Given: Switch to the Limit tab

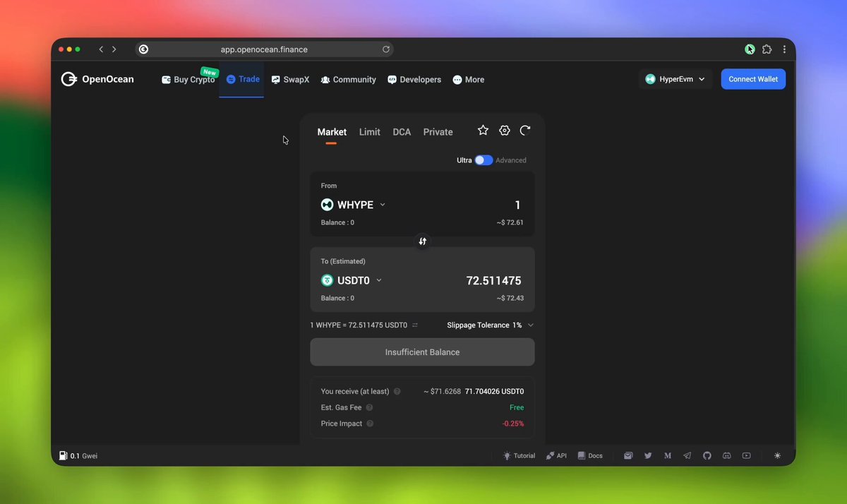Looking at the screenshot, I should 370,132.
